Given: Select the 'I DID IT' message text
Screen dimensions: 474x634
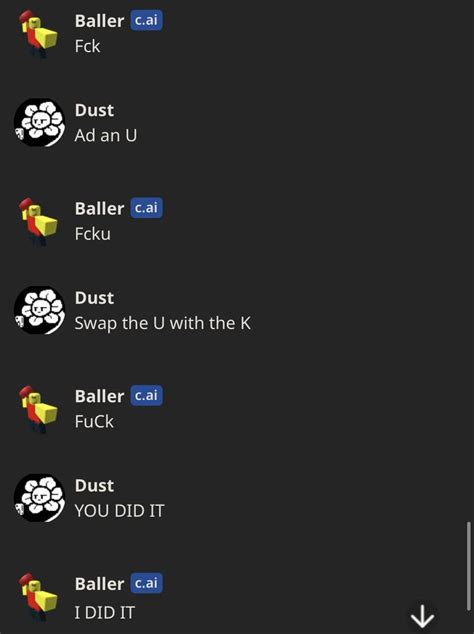Looking at the screenshot, I should pyautogui.click(x=104, y=613).
